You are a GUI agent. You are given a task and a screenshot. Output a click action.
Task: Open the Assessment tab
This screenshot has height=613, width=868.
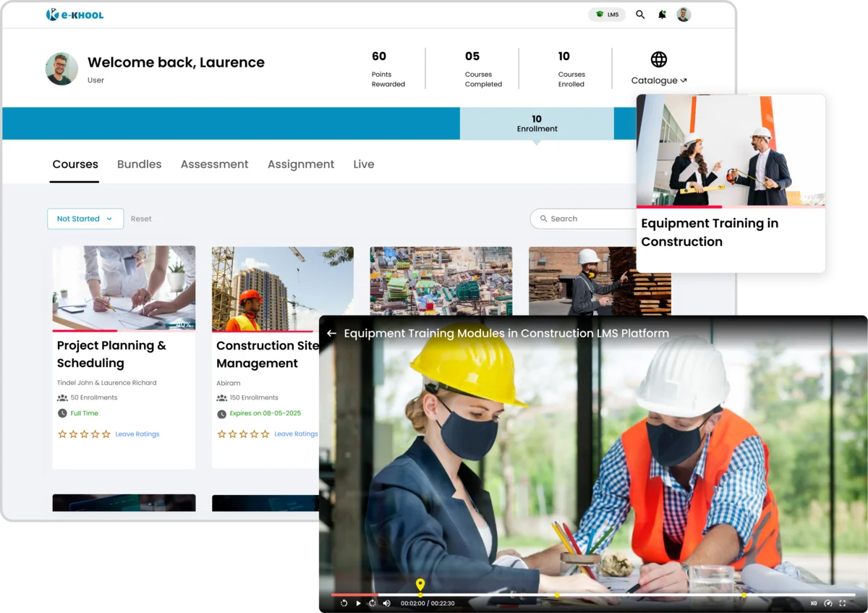(x=214, y=164)
